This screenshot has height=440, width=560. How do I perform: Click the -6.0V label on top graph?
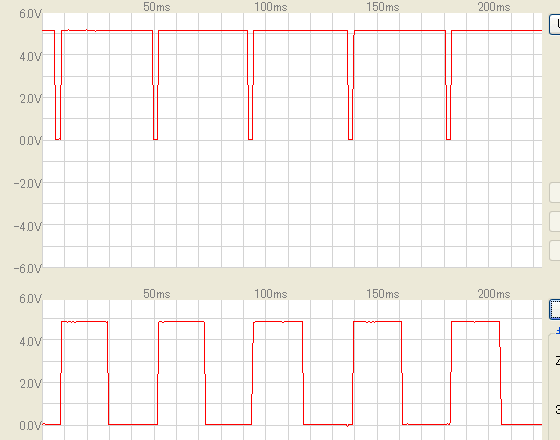click(x=28, y=268)
